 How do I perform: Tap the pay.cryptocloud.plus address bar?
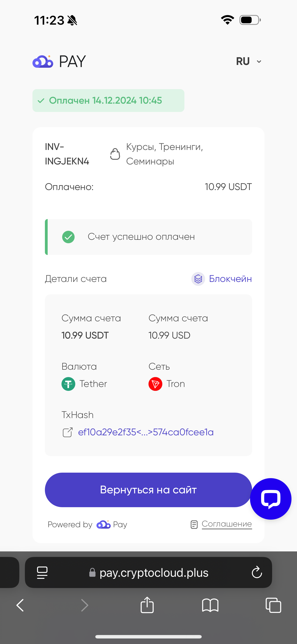click(148, 572)
